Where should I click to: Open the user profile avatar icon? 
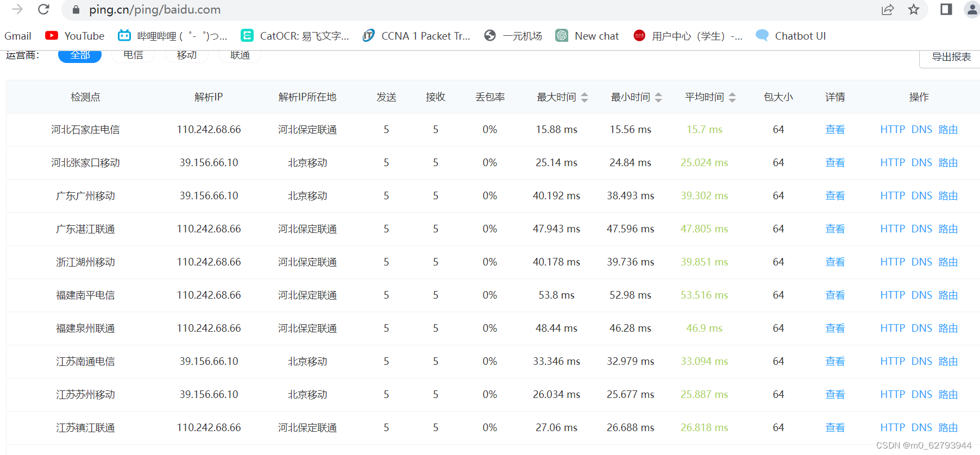point(972,9)
